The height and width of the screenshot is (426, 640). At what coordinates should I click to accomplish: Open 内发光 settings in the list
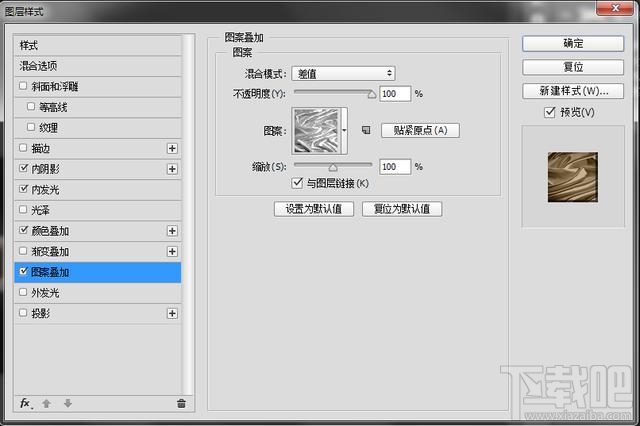(98, 190)
